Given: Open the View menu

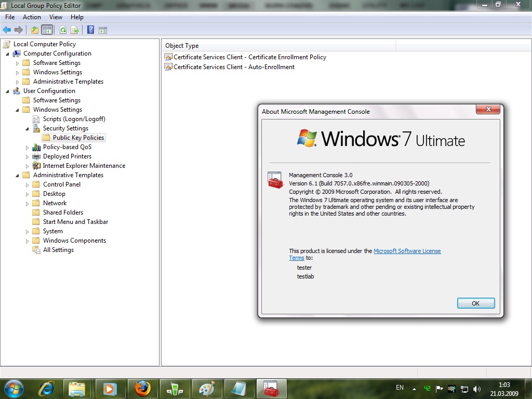Looking at the screenshot, I should pyautogui.click(x=56, y=17).
